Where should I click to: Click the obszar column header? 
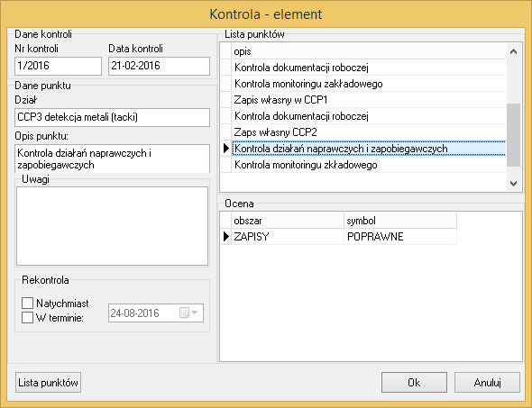coord(288,221)
